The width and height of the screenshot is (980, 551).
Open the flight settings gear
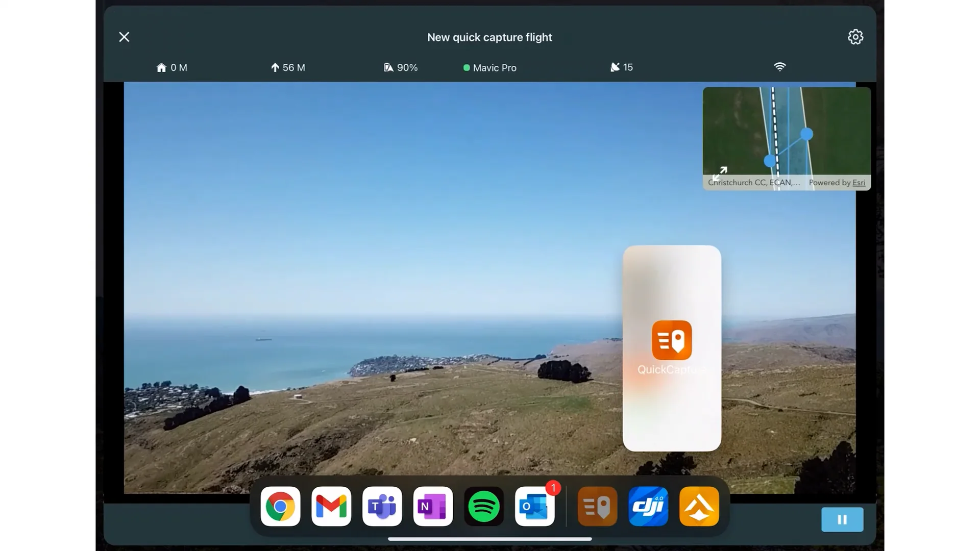pos(855,37)
